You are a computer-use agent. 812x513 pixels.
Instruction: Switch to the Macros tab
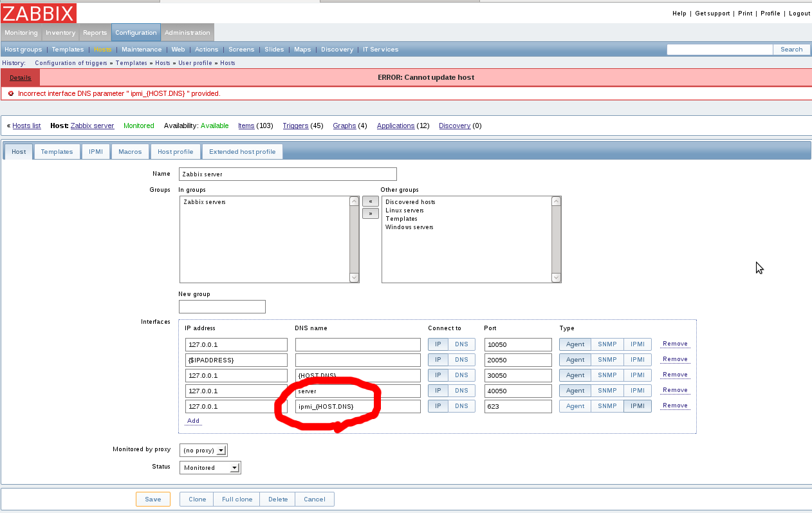130,152
